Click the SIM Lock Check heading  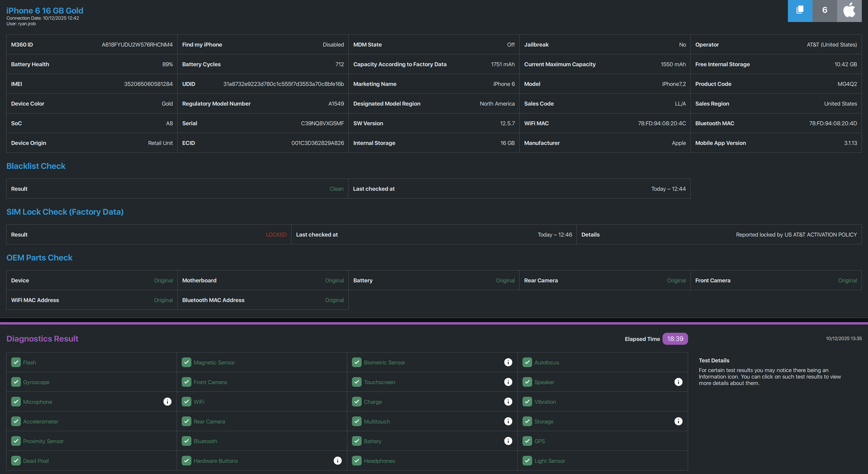point(65,212)
